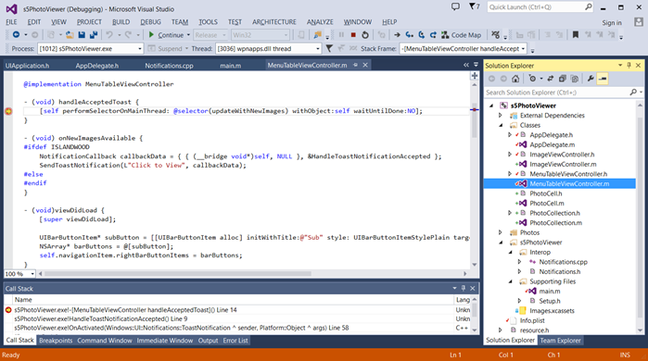The height and width of the screenshot is (361, 648).
Task: Toggle auto-hide pin on Solution Explorer
Action: pyautogui.click(x=629, y=66)
